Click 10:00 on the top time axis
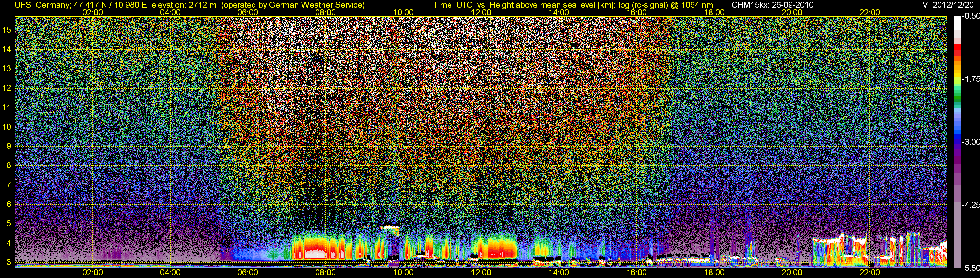Image resolution: width=980 pixels, height=278 pixels. [x=403, y=12]
